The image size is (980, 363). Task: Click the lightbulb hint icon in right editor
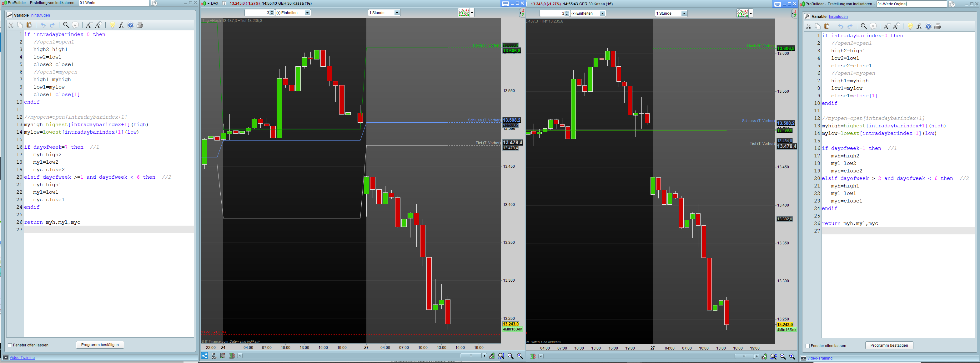[910, 26]
